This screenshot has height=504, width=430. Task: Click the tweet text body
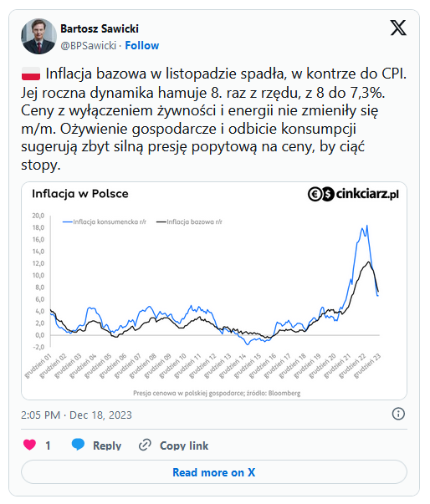pyautogui.click(x=214, y=120)
